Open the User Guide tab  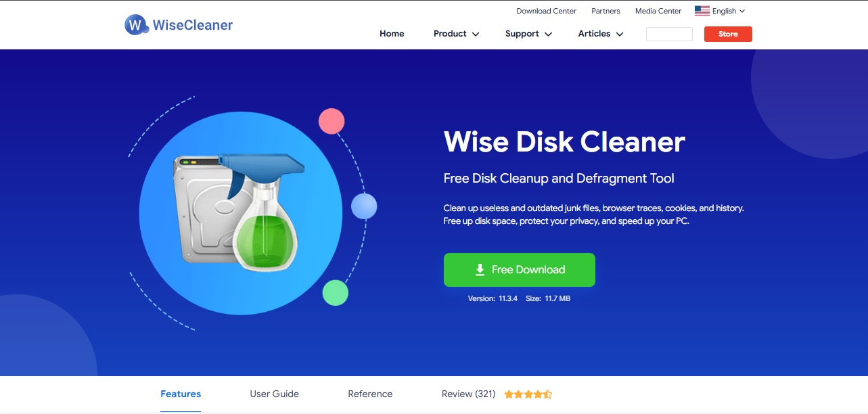tap(274, 394)
